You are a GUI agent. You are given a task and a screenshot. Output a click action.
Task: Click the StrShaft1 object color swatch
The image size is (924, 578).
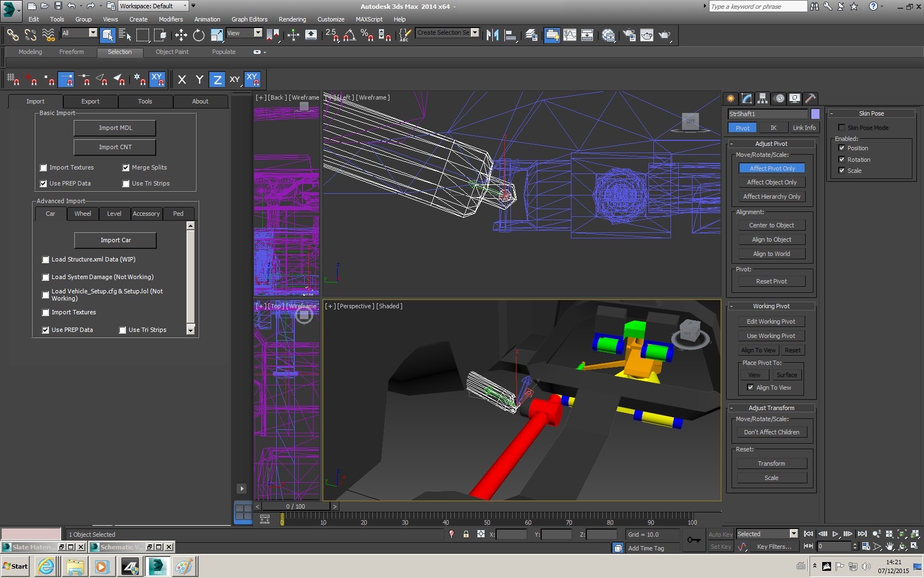click(x=815, y=114)
